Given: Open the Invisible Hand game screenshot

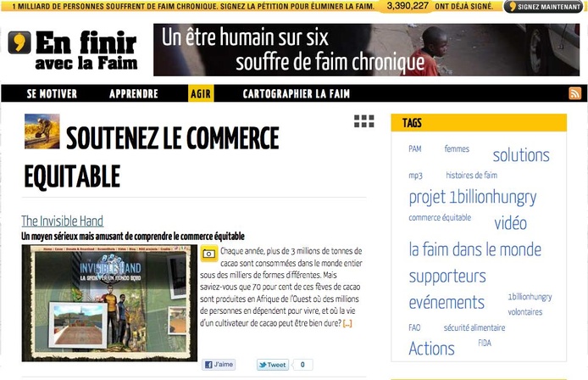Looking at the screenshot, I should click(x=109, y=303).
